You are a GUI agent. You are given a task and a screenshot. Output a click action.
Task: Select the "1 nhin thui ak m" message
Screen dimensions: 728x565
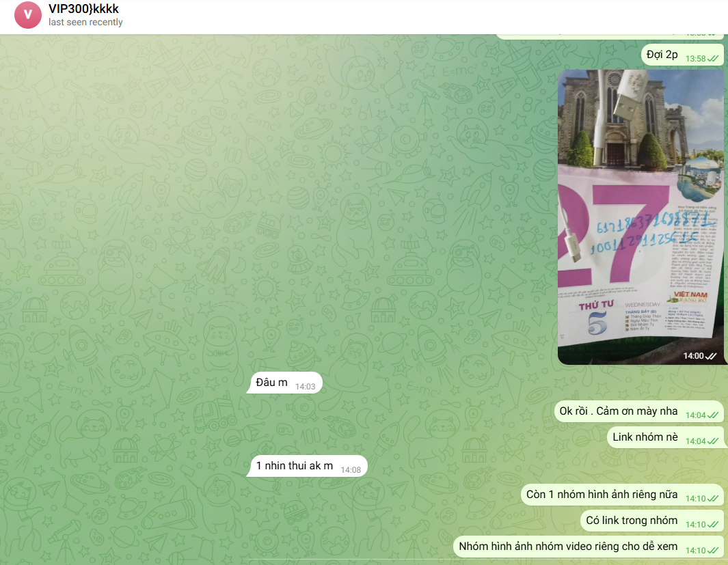(x=294, y=466)
